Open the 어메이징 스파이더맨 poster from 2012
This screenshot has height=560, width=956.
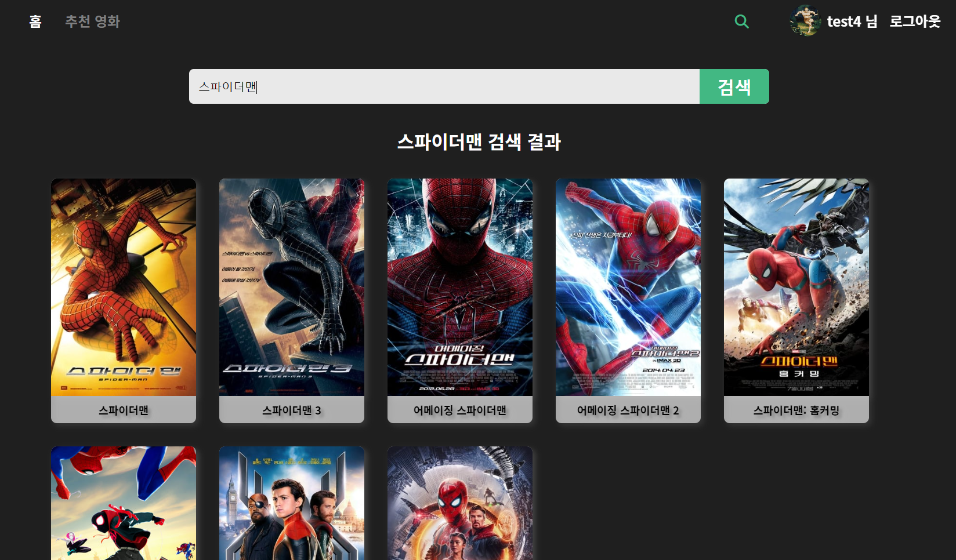(x=460, y=287)
